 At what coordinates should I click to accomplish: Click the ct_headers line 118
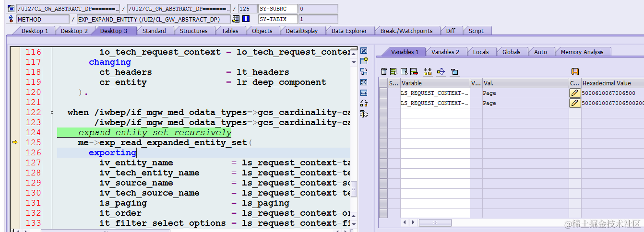coord(125,72)
